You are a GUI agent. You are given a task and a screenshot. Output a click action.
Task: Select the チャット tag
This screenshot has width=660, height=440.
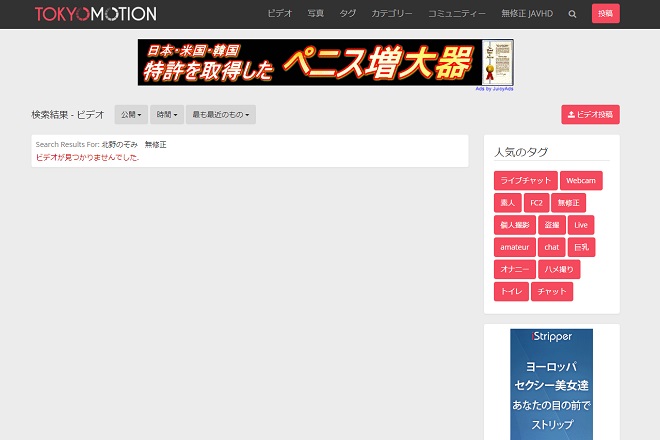(552, 291)
